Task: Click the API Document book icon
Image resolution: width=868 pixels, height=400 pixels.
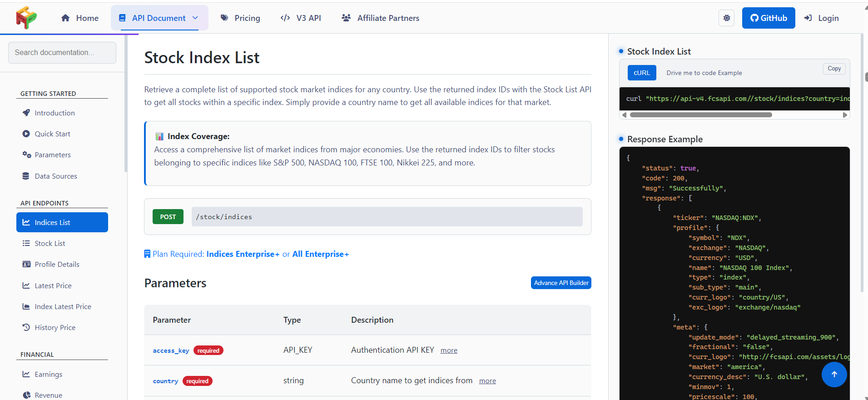Action: (122, 18)
